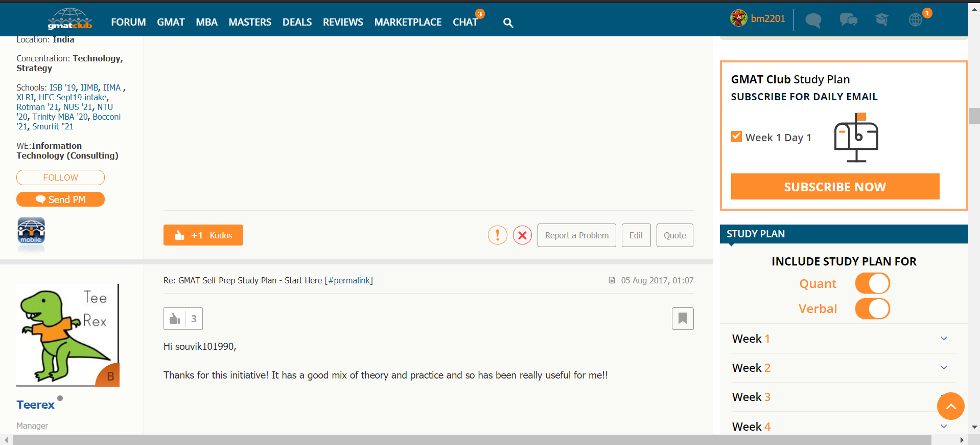Screen dimensions: 980x445
Task: Expand the Week 1 section
Action: [944, 339]
